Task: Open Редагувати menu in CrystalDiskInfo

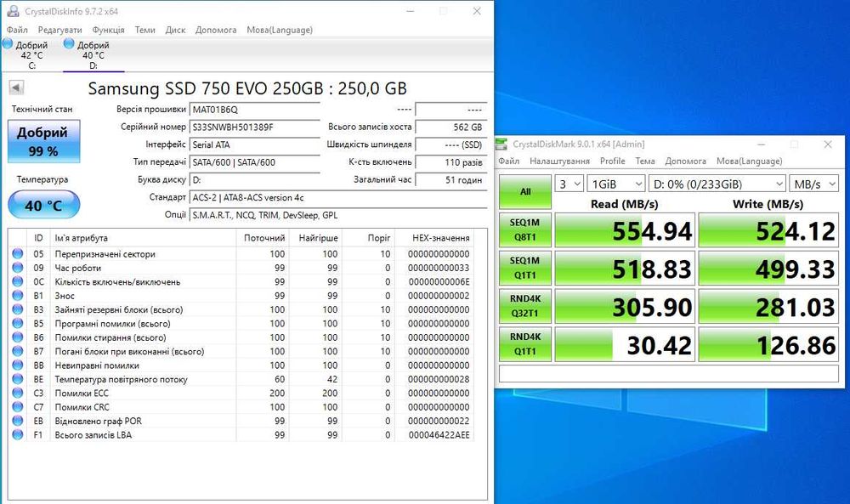Action: [x=59, y=30]
